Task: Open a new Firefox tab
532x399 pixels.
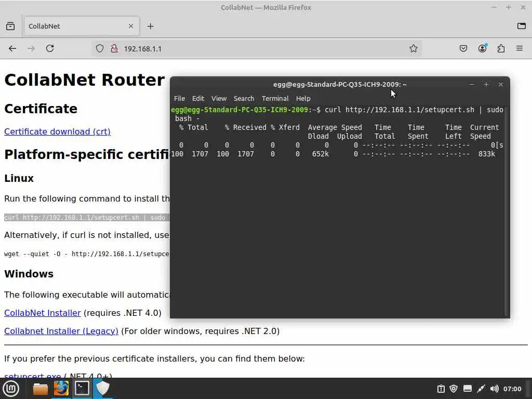Action: (x=150, y=26)
